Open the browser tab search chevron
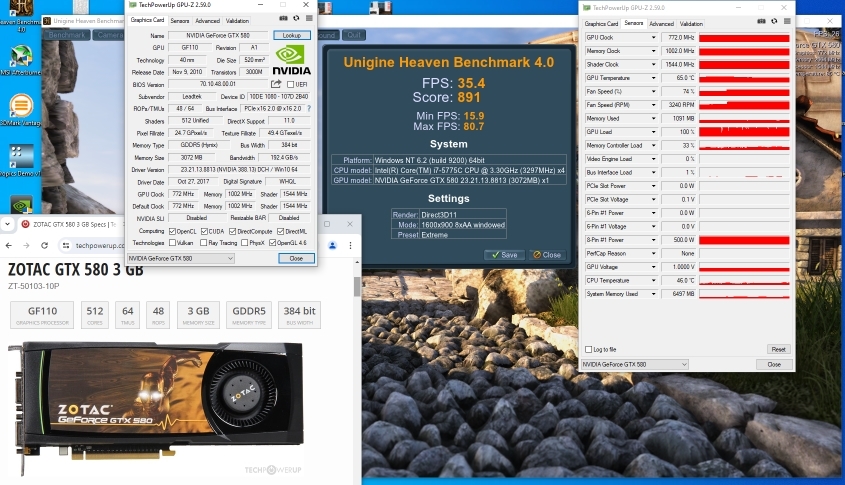The image size is (845, 485). (x=7, y=224)
